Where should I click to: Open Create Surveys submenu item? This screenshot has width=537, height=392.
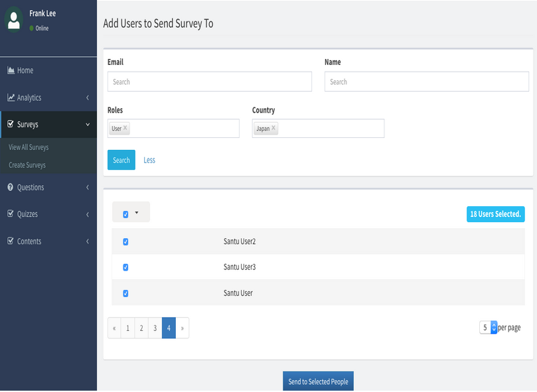coord(27,165)
